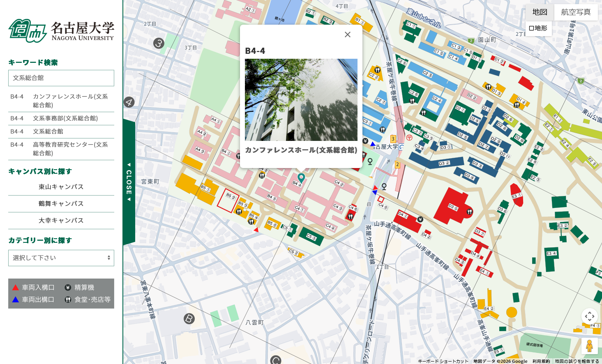Switch to 航空写真 aerial view
The image size is (602, 364).
pos(576,12)
